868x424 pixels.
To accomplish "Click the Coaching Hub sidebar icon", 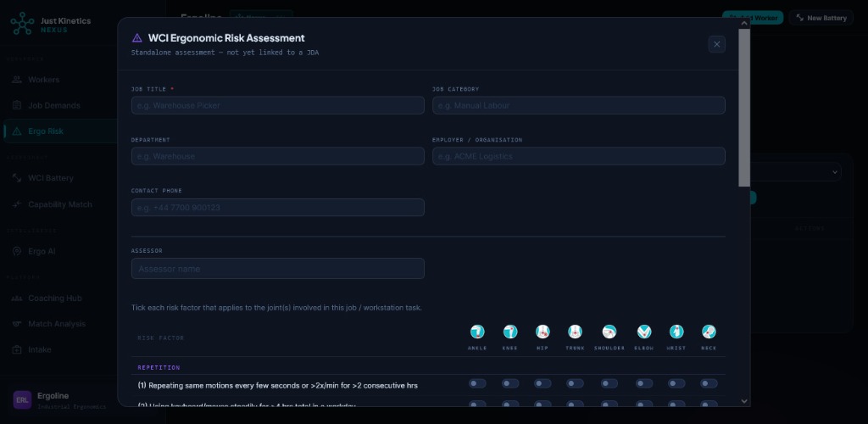I will (x=17, y=298).
